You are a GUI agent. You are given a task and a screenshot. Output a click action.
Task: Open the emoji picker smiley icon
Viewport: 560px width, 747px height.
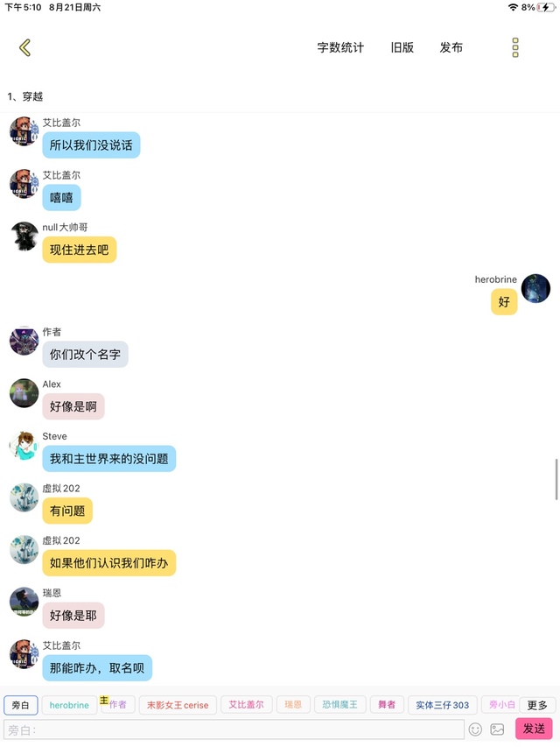click(475, 729)
